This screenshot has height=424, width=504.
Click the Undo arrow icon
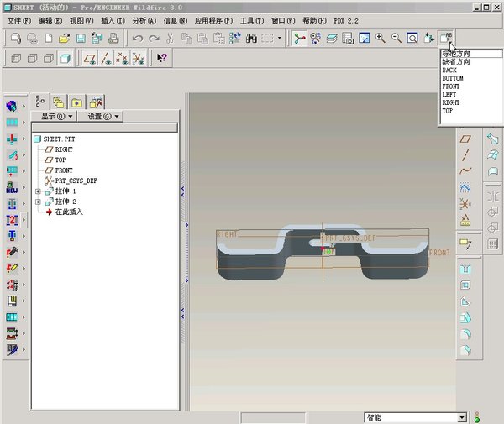[x=138, y=39]
